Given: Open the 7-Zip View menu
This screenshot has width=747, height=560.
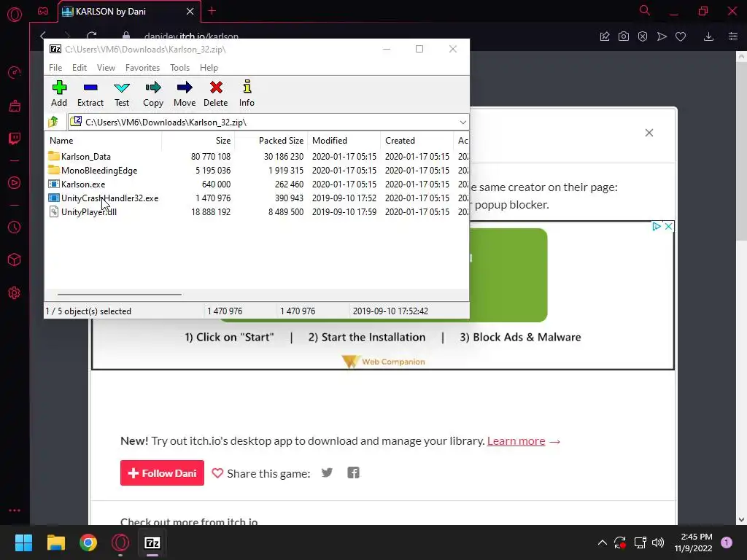Looking at the screenshot, I should pyautogui.click(x=106, y=68).
